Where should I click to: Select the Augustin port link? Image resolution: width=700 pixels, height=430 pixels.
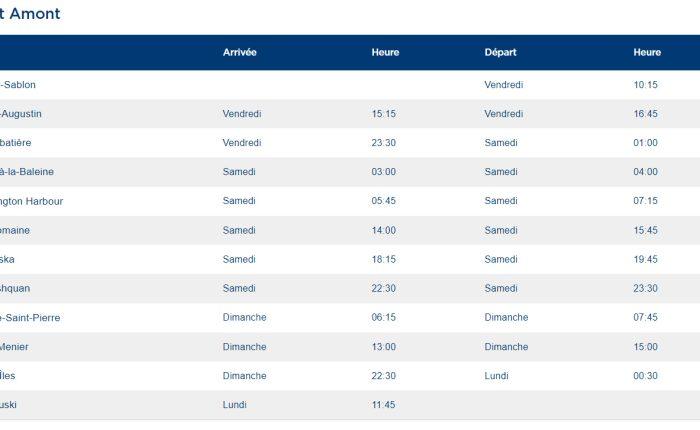pyautogui.click(x=21, y=114)
